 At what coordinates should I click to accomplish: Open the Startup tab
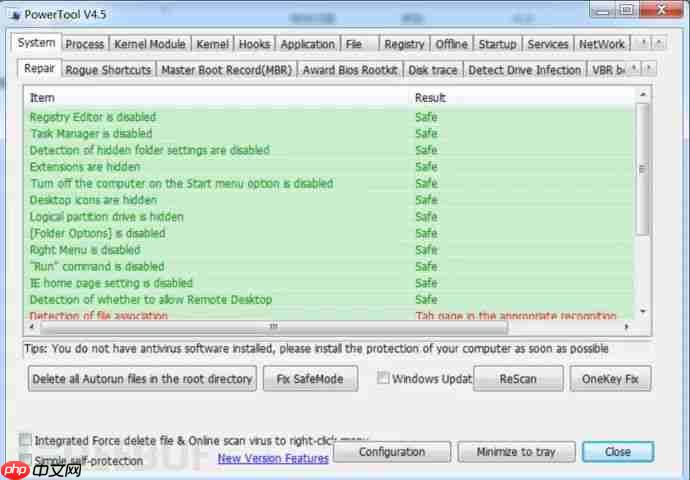tap(497, 44)
